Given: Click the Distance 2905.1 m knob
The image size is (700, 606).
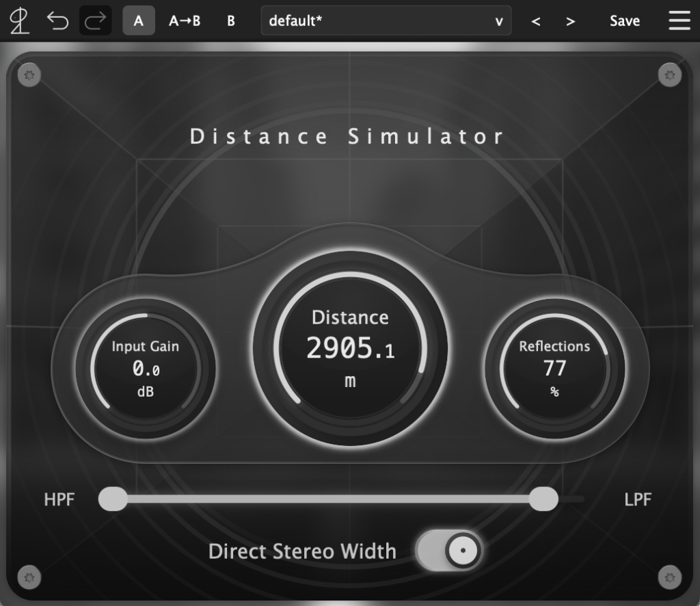Looking at the screenshot, I should pyautogui.click(x=351, y=348).
